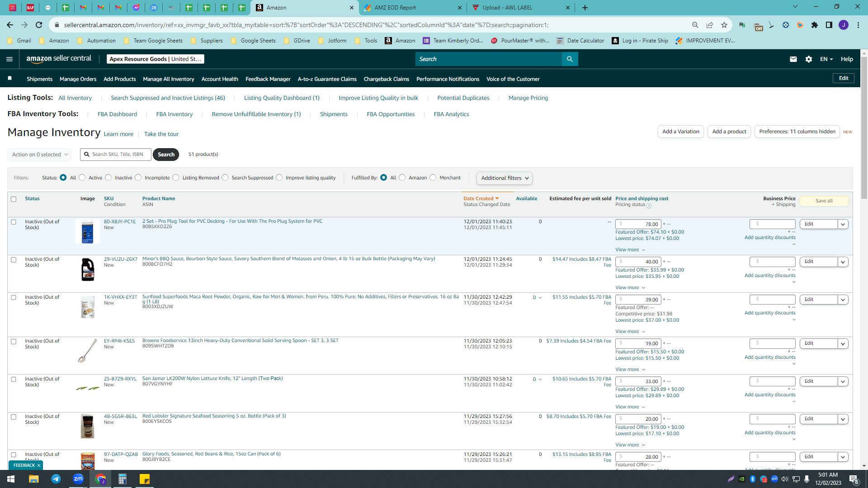Open Account Health in the navigation bar
The image size is (868, 488).
point(220,79)
